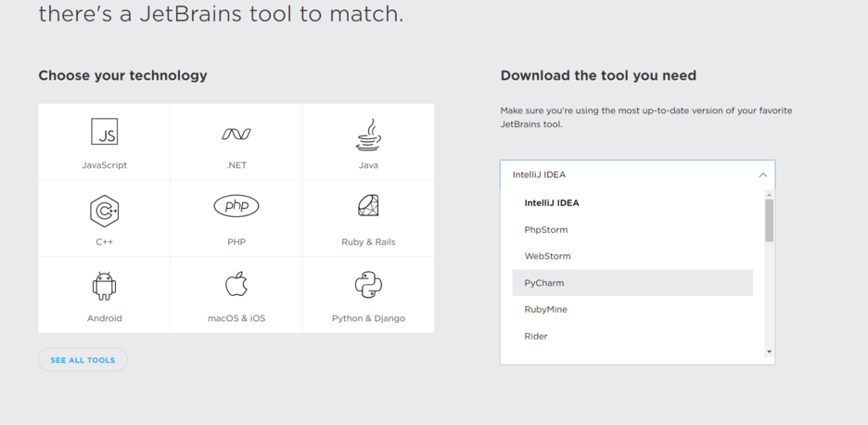Screen dimensions: 868x425
Task: Click the Apple logo icon
Action: (x=236, y=284)
